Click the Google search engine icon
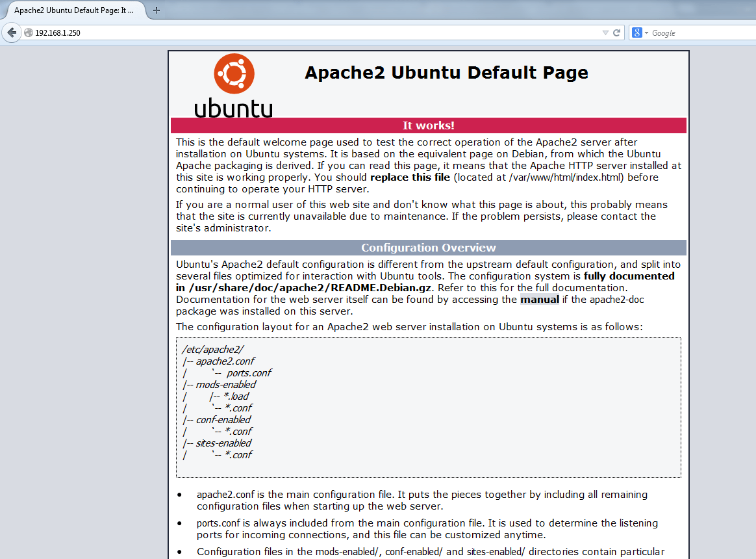This screenshot has width=756, height=559. pos(637,32)
